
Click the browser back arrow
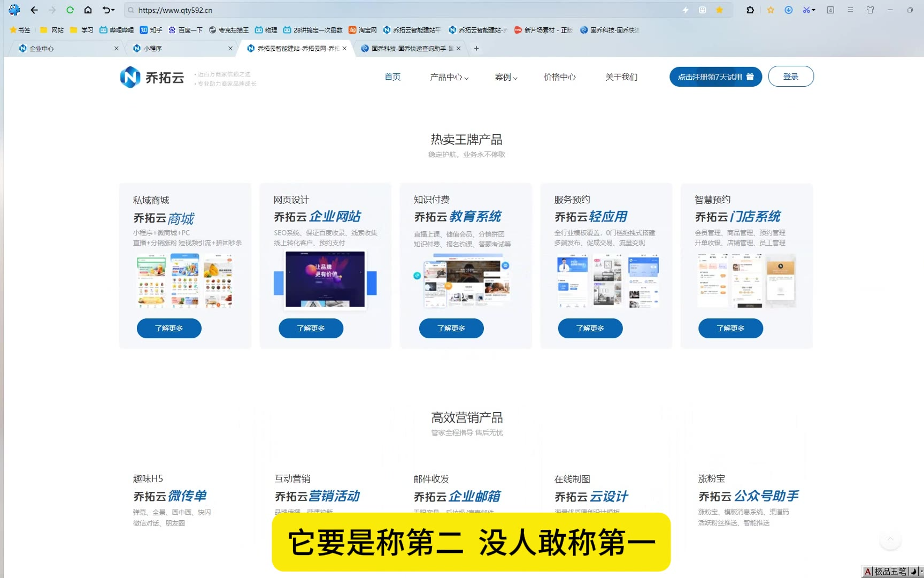(x=34, y=10)
